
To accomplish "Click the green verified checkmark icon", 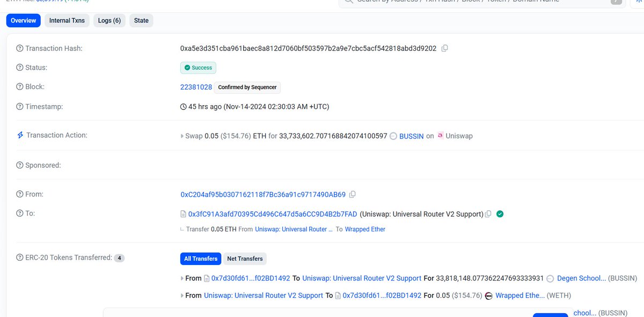I will point(500,214).
